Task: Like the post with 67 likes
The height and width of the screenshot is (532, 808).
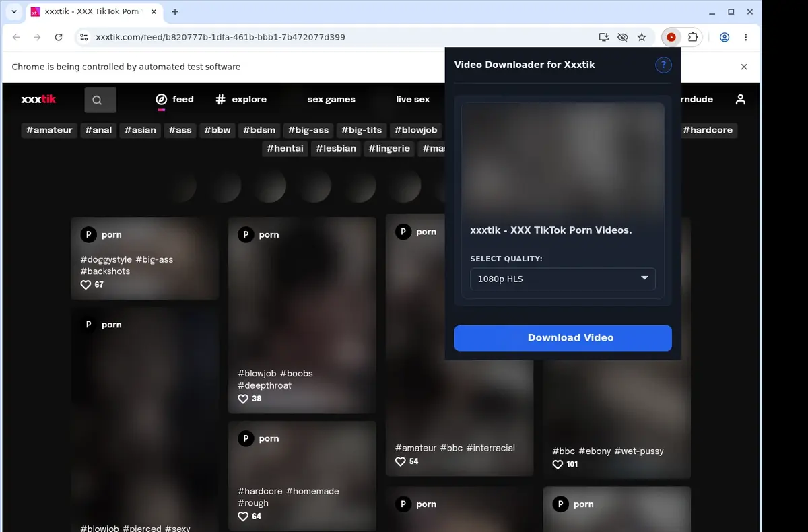Action: (x=86, y=285)
